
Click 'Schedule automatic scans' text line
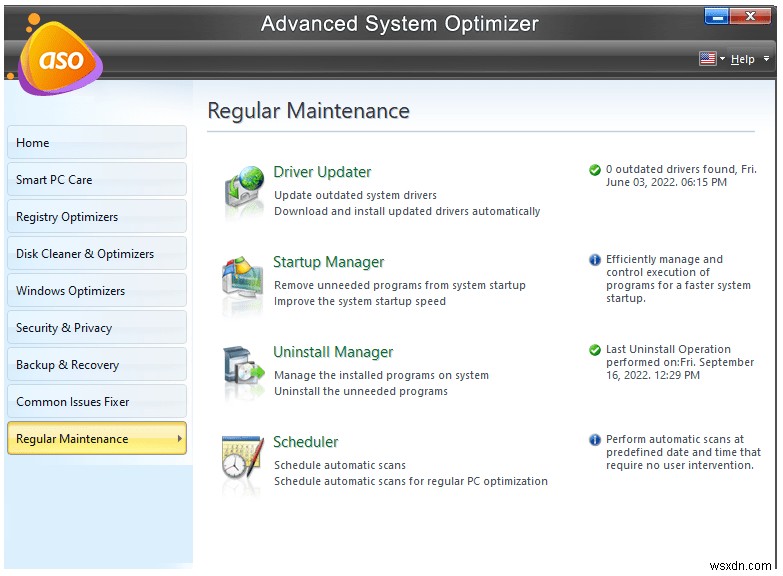(340, 465)
